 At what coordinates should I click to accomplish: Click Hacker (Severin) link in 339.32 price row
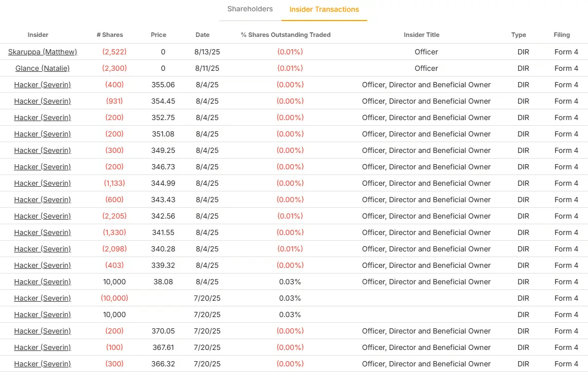[43, 265]
